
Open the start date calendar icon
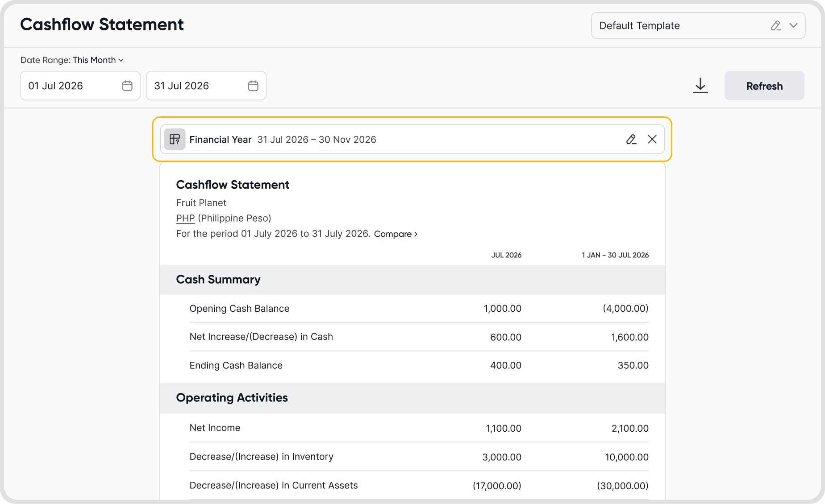[127, 86]
